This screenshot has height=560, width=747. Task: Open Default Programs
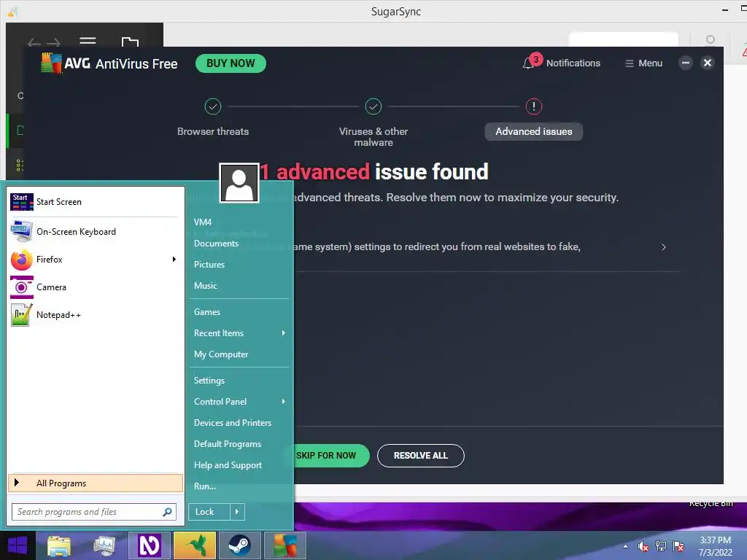[x=228, y=444]
